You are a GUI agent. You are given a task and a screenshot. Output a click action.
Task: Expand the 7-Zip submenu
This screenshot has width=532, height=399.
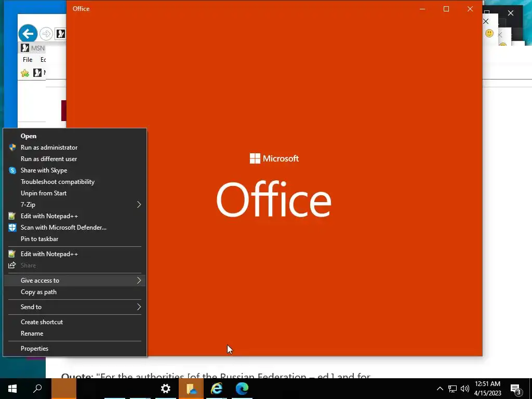coord(75,205)
